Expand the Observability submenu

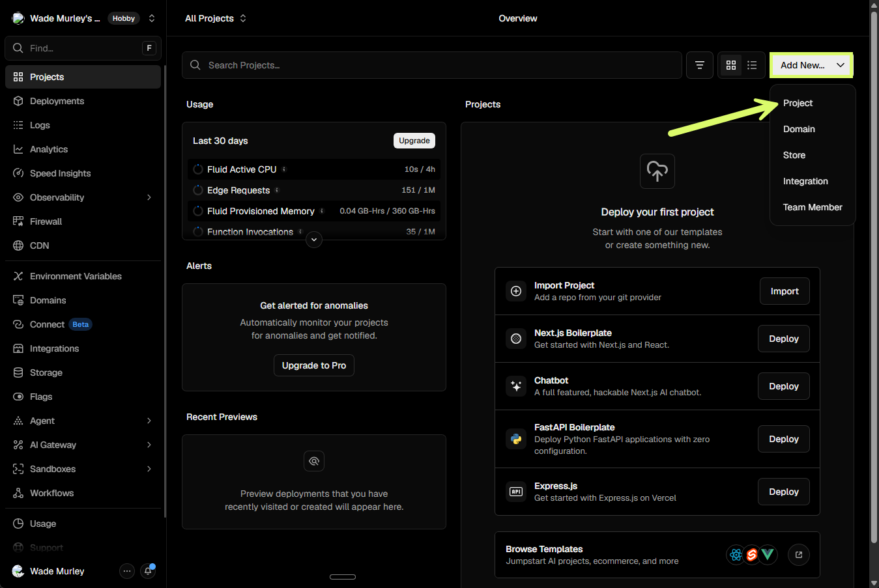pyautogui.click(x=149, y=197)
